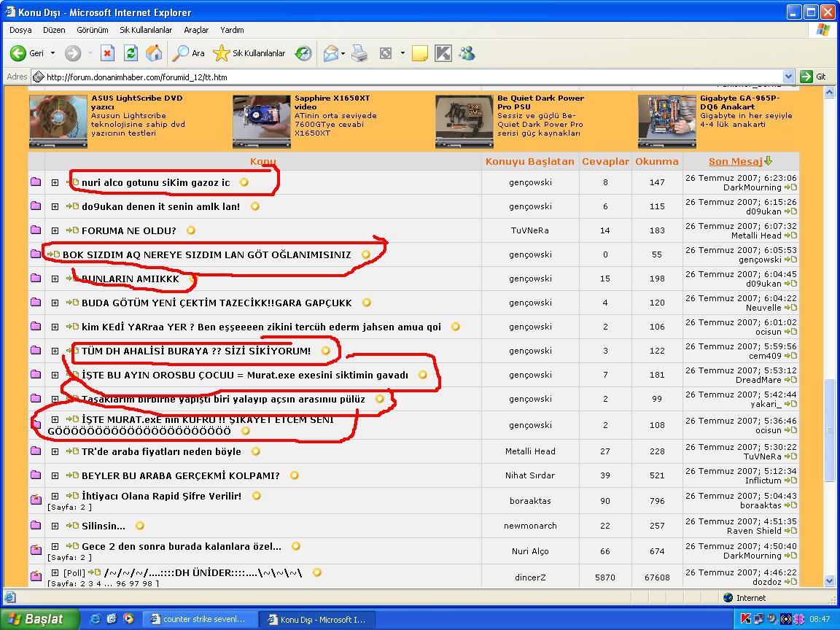Open Be Quiet Dark Power PSU thumbnail
840x630 pixels.
464,121
